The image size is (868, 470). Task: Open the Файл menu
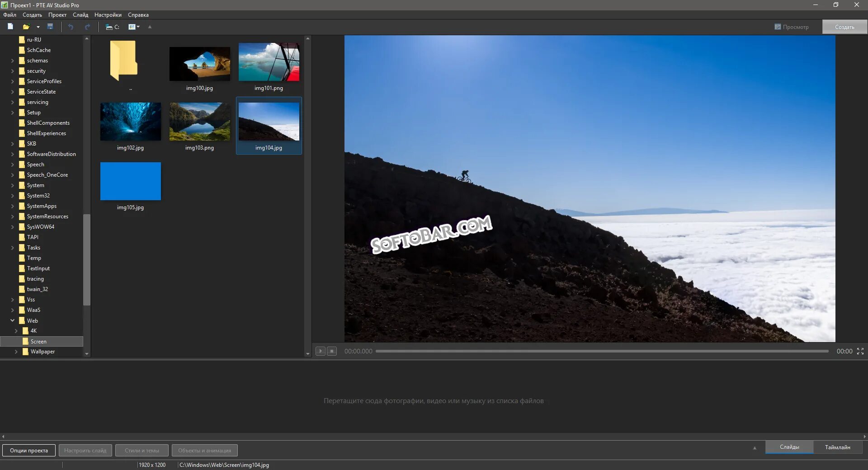(10, 15)
